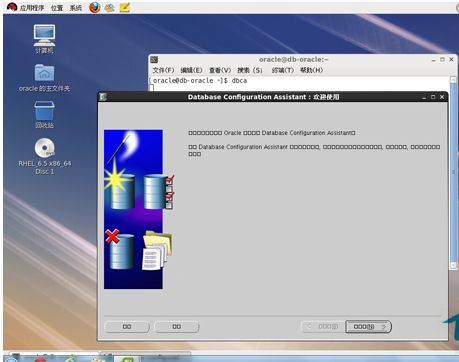Open the terminal 编辑(E) menu
This screenshot has height=362, width=459.
(x=191, y=70)
